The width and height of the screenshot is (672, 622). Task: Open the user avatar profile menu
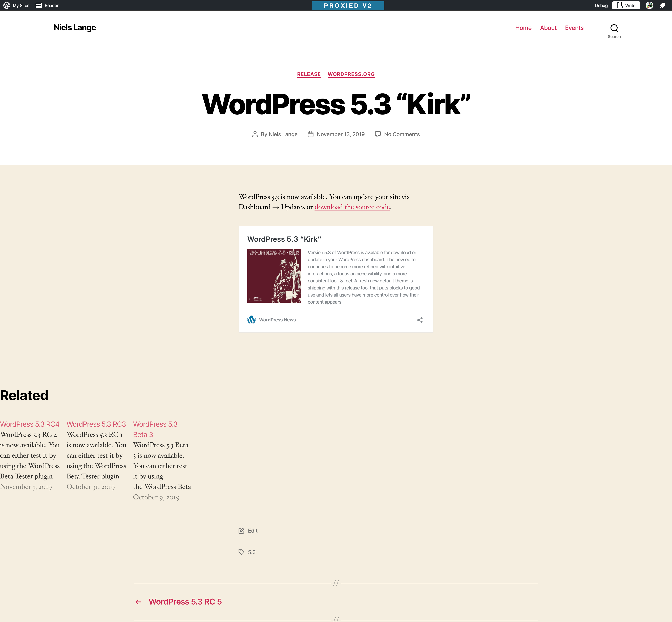(649, 5)
